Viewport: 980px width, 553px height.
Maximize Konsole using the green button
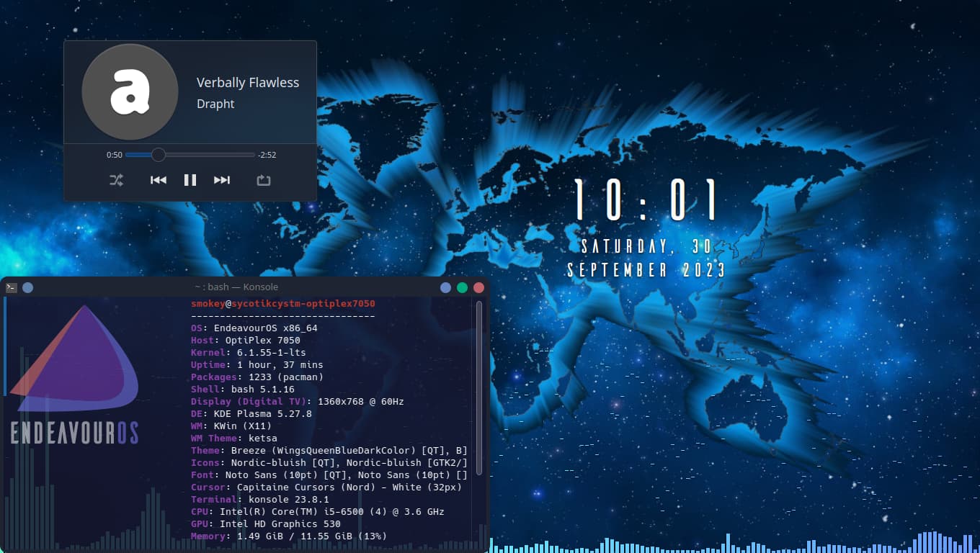coord(462,287)
